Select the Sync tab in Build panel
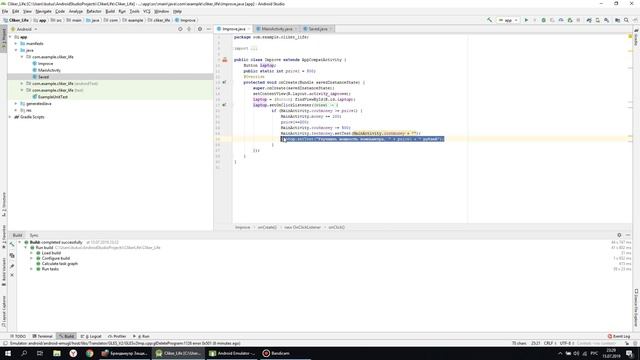 click(34, 235)
